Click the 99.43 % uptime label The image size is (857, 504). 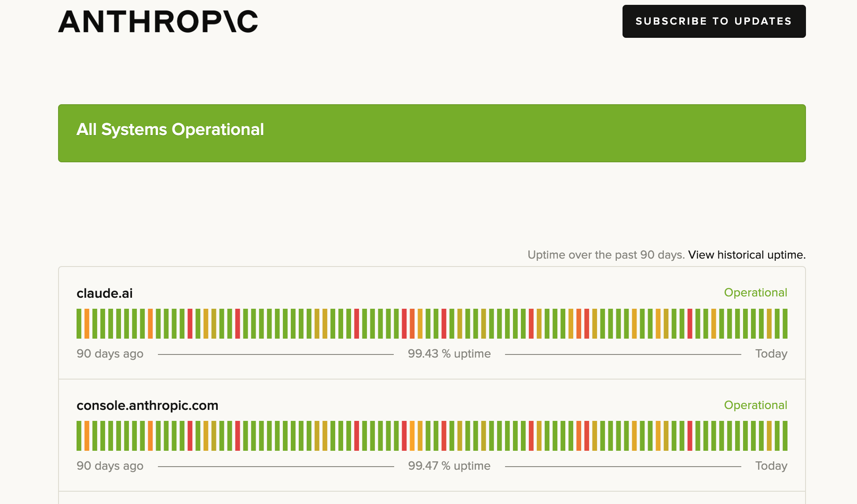tap(449, 354)
